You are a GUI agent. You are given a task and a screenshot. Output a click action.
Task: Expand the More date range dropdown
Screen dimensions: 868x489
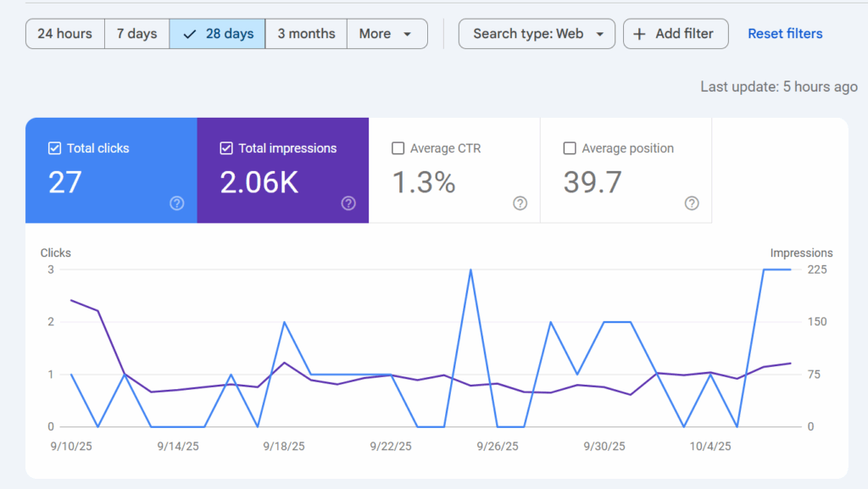pos(387,34)
